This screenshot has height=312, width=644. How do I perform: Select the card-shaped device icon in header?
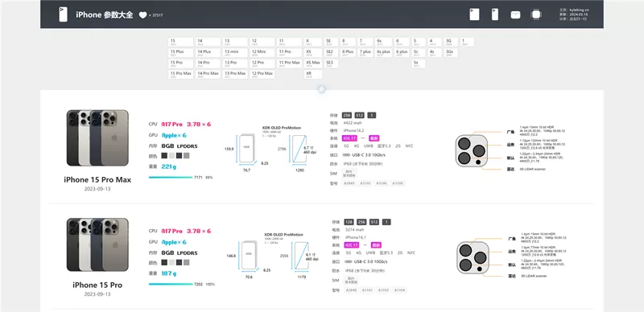(x=515, y=14)
